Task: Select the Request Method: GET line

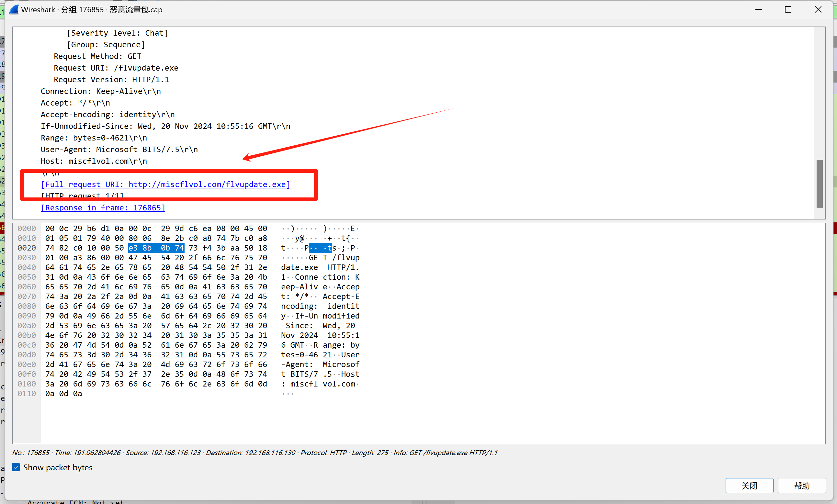Action: pos(97,56)
